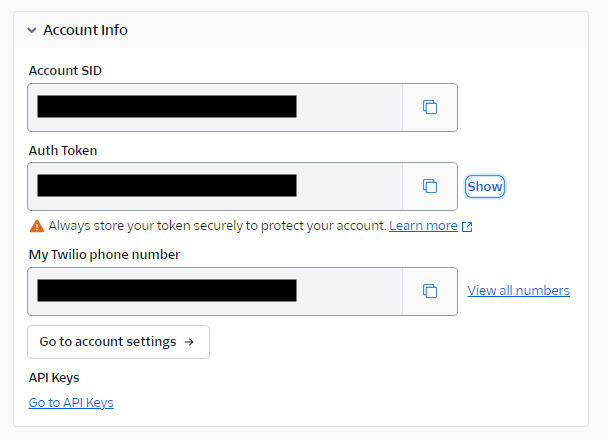The width and height of the screenshot is (607, 439).
Task: Click the Account SID label
Action: coord(65,70)
